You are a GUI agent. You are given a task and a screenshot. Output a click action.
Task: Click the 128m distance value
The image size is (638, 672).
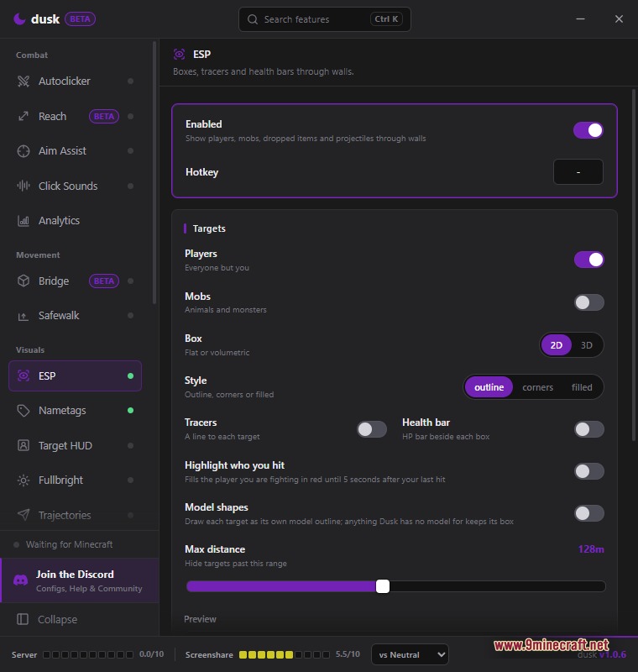coord(591,549)
